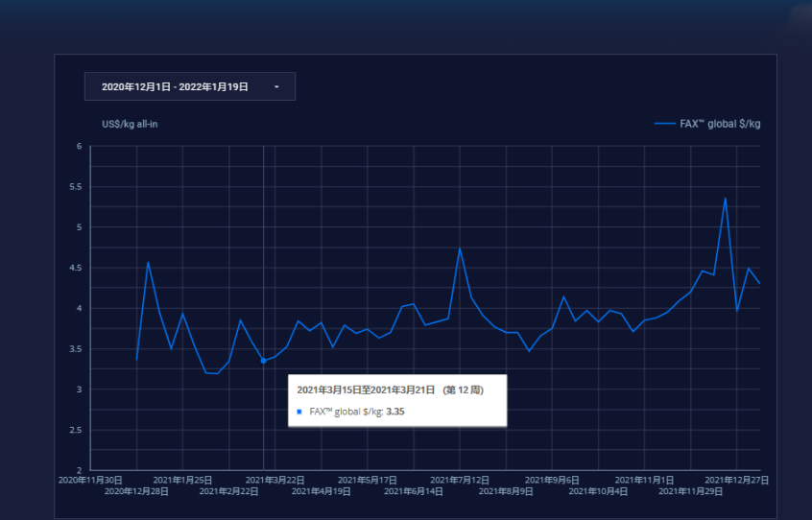The image size is (812, 520).
Task: Click the blue square marker in tooltip
Action: click(x=299, y=412)
